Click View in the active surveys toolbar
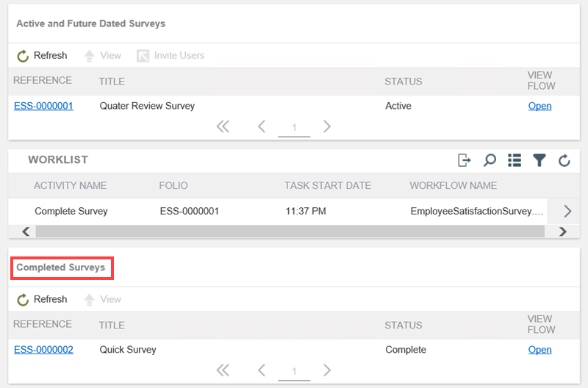 (103, 56)
